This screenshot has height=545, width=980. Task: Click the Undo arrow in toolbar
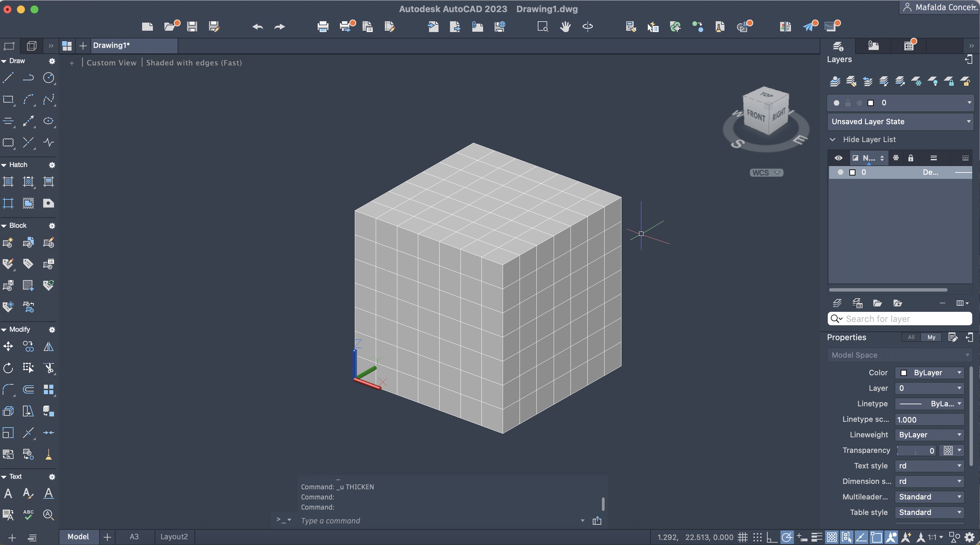click(x=258, y=27)
